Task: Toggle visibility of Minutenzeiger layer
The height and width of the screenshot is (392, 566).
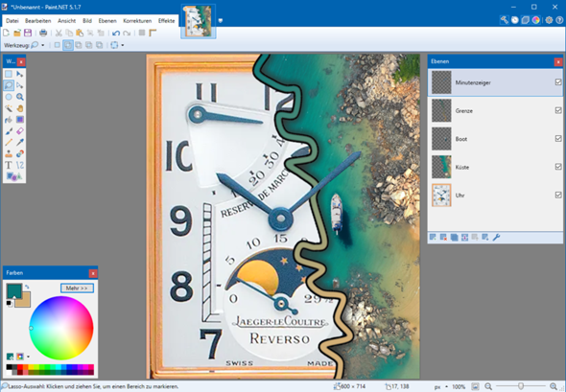Action: click(558, 82)
